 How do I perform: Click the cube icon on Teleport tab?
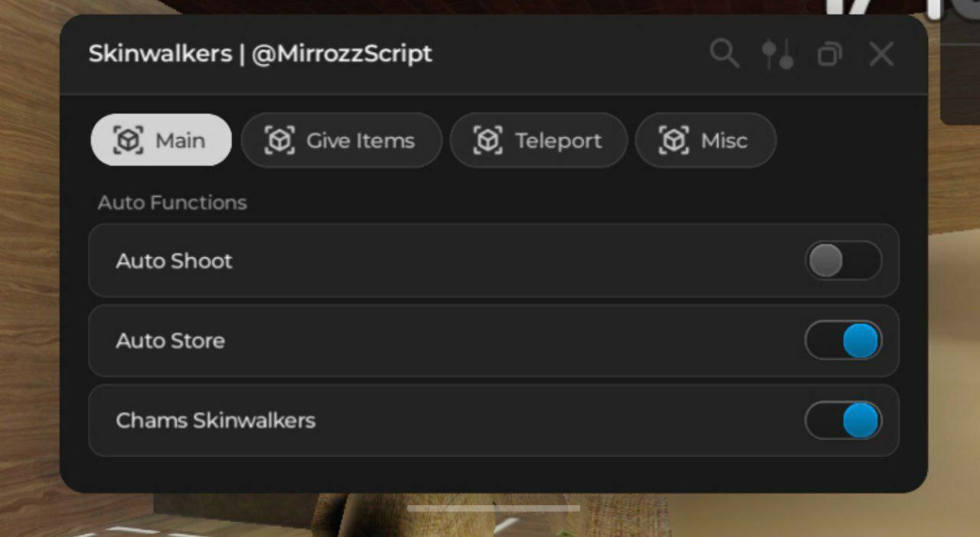coord(488,140)
